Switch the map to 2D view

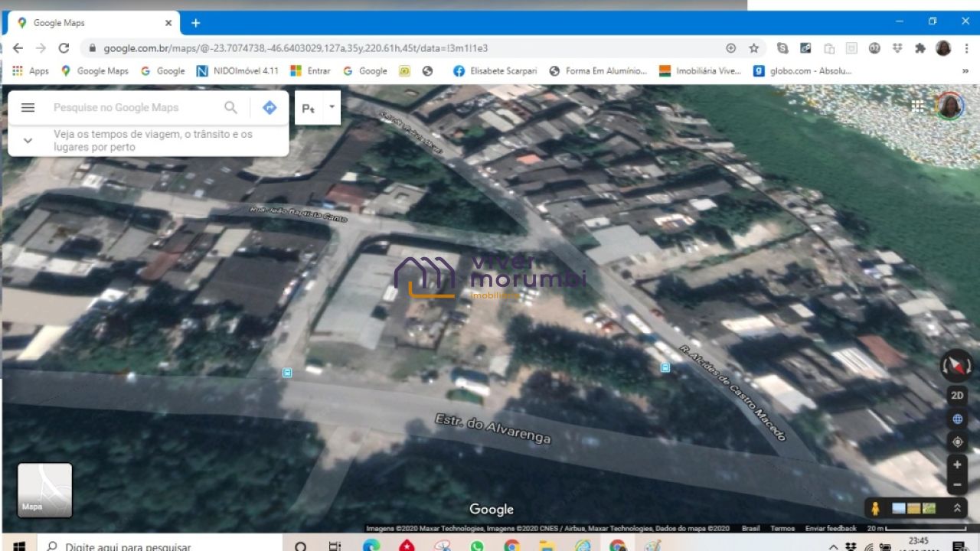click(x=957, y=396)
